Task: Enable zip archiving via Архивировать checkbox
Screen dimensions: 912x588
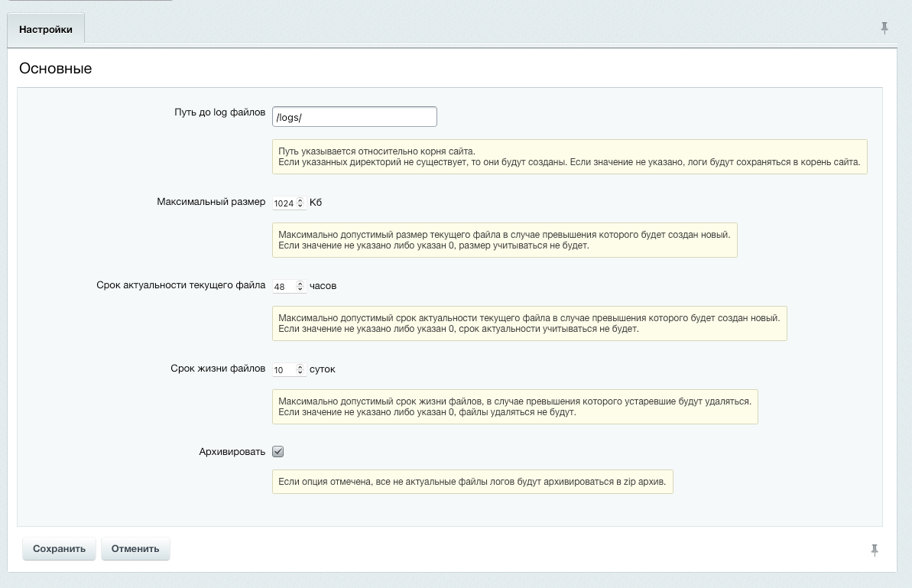Action: (x=277, y=451)
